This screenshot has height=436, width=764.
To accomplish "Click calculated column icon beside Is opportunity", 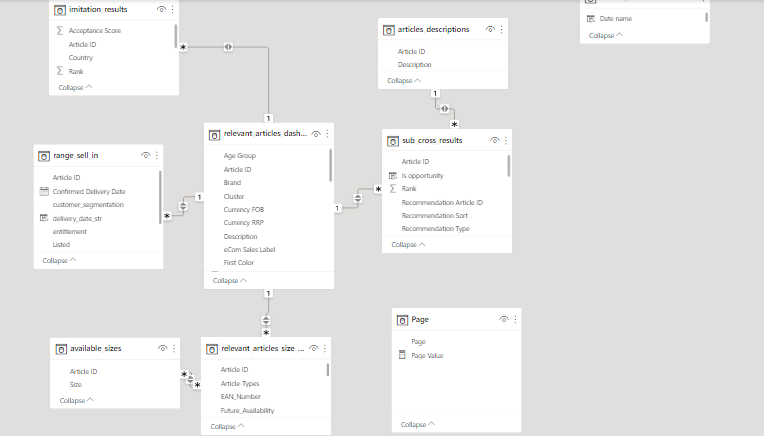I will (393, 175).
